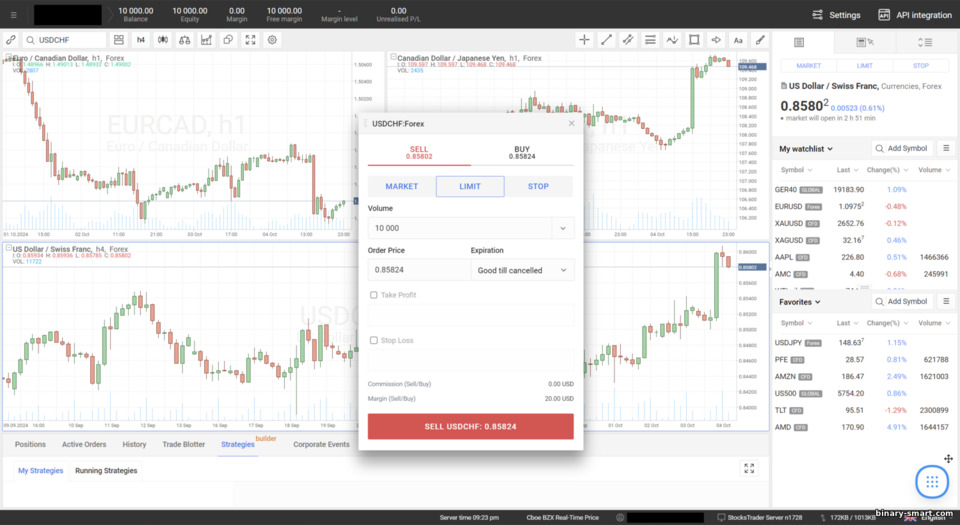Switch to the SELL 0.85802 tab

coord(419,153)
